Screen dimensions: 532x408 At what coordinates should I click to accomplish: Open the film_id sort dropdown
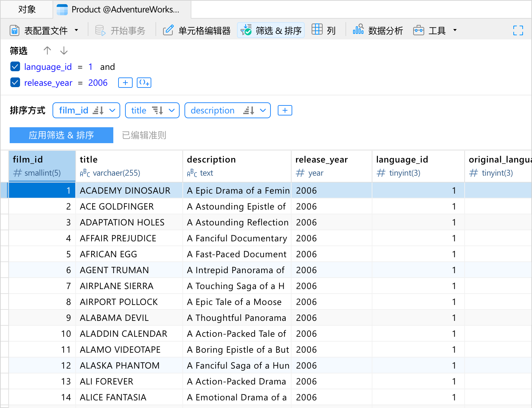point(112,110)
